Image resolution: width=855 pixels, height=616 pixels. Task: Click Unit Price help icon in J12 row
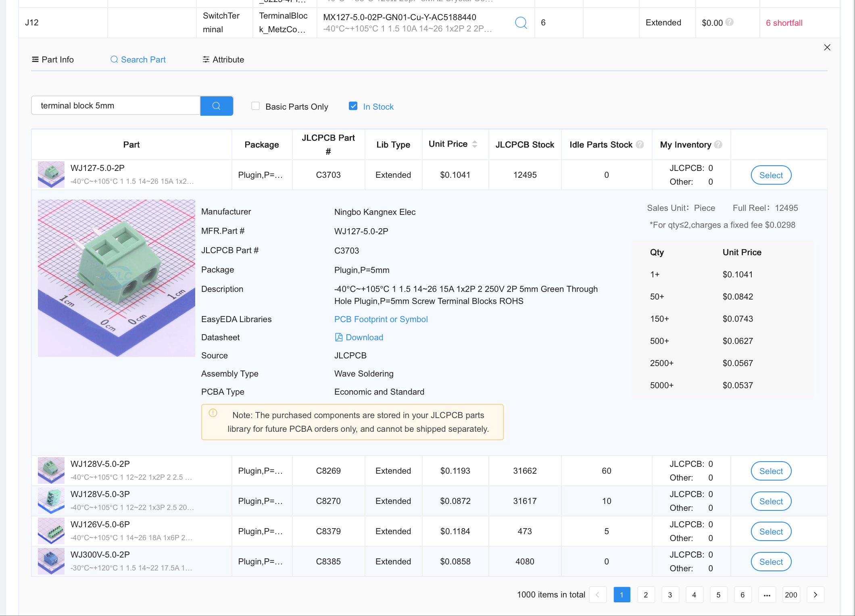[x=730, y=22]
